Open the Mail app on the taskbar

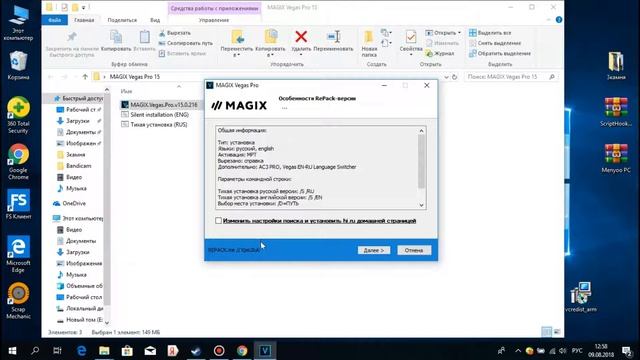tap(150, 351)
